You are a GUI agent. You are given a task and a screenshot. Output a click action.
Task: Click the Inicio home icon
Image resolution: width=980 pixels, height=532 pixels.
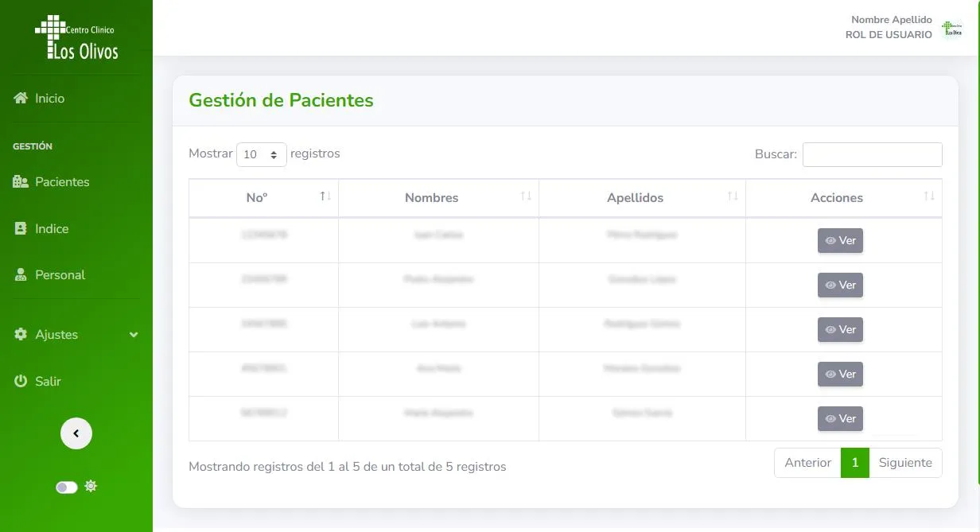pyautogui.click(x=21, y=99)
